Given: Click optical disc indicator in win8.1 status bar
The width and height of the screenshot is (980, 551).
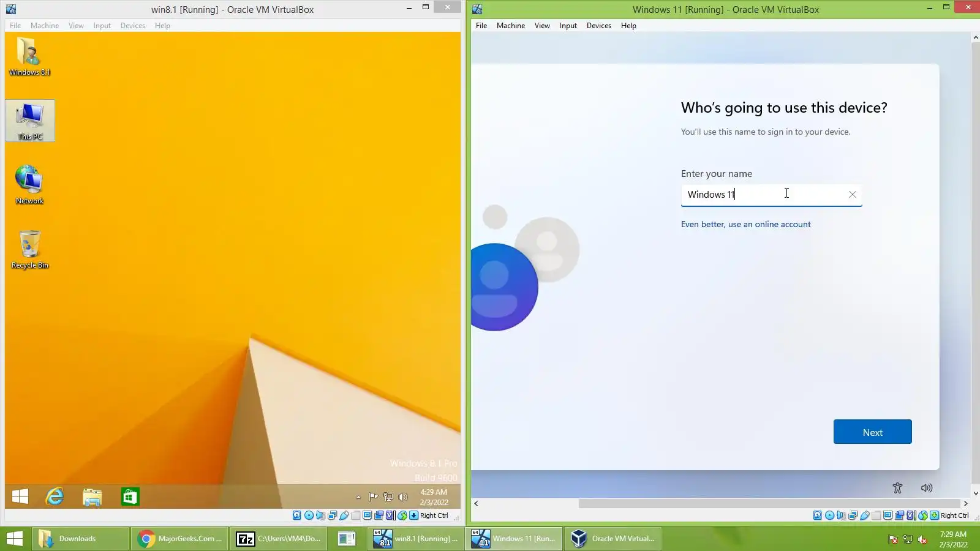Looking at the screenshot, I should pyautogui.click(x=309, y=515).
